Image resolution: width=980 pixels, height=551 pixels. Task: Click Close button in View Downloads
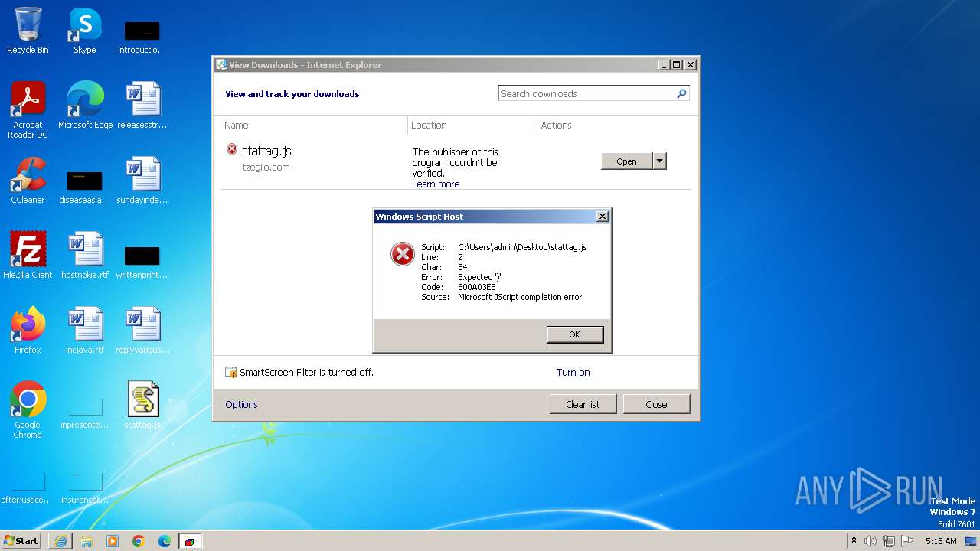(656, 404)
